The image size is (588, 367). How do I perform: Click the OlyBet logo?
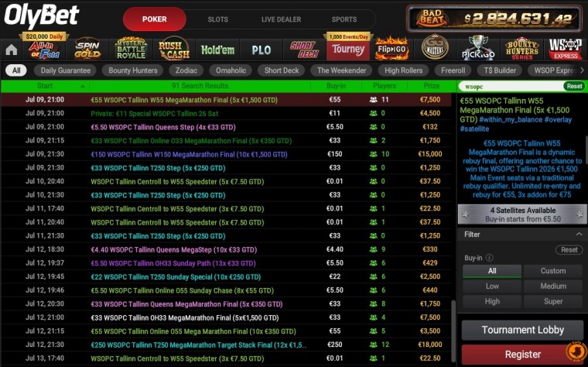(x=42, y=16)
